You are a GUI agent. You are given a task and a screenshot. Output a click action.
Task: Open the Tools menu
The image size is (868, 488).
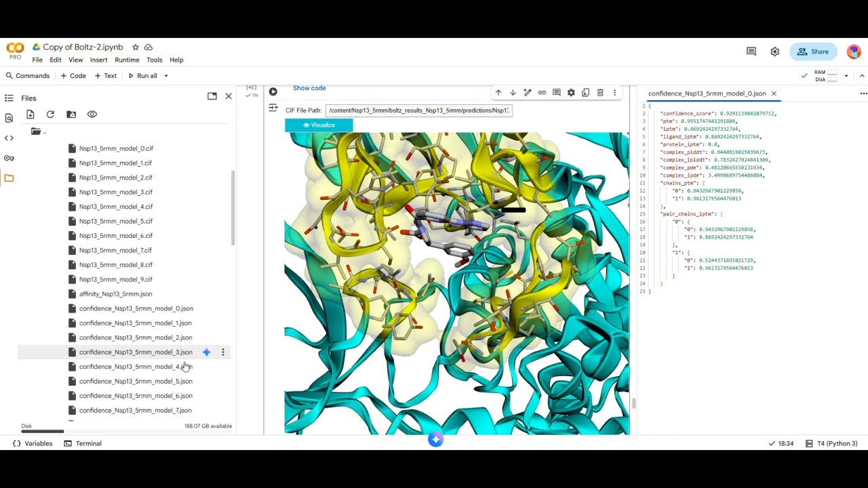click(155, 60)
